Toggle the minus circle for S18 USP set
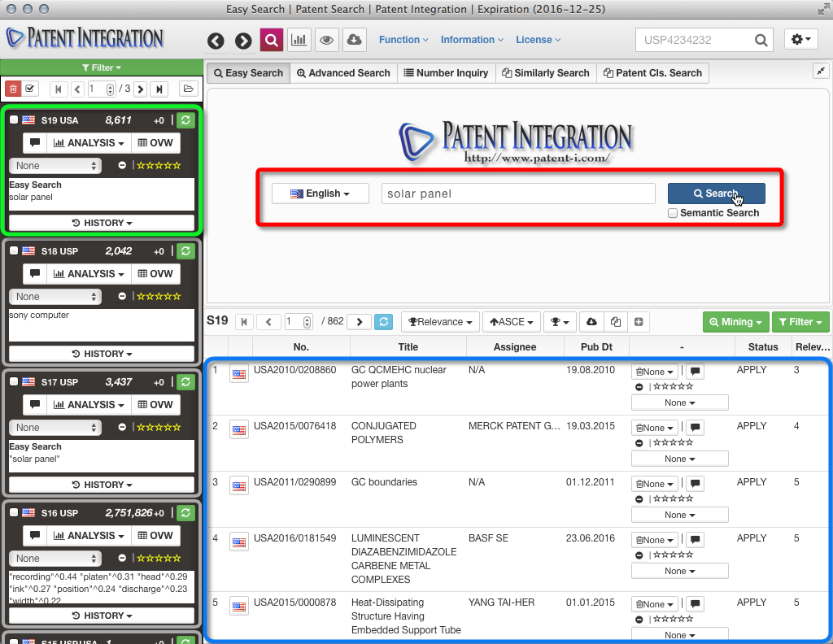Viewport: 833px width, 644px height. click(122, 296)
